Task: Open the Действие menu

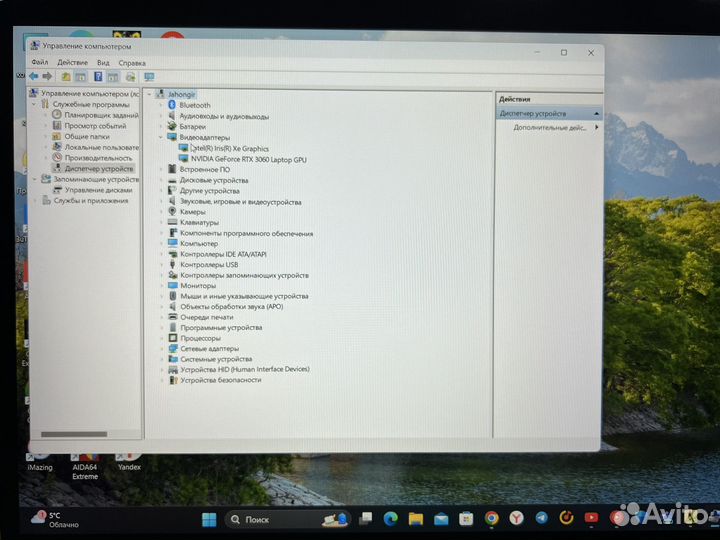Action: [x=72, y=62]
